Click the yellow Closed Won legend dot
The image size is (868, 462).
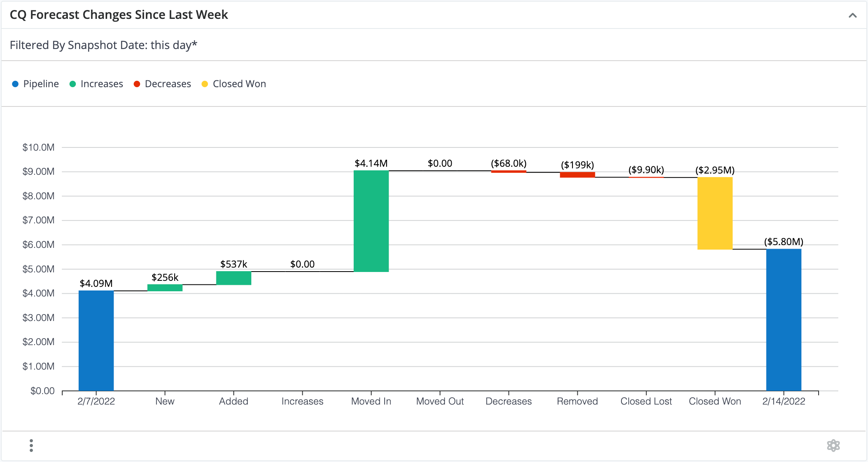[x=205, y=84]
